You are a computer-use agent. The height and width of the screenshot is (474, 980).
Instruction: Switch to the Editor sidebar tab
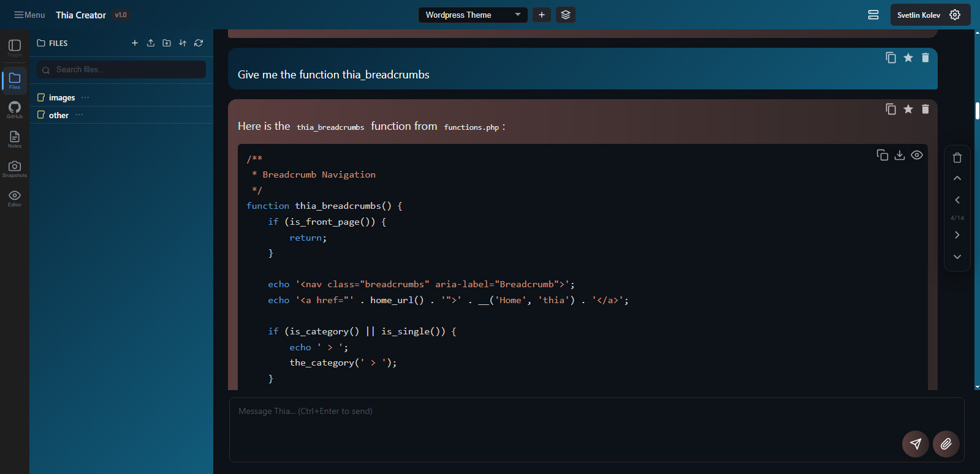[15, 198]
